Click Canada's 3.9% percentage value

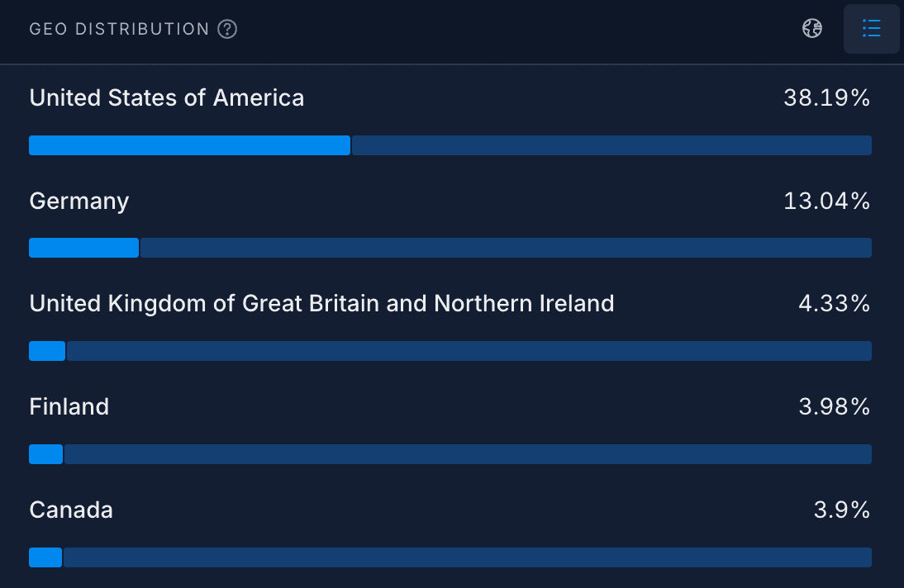[841, 510]
